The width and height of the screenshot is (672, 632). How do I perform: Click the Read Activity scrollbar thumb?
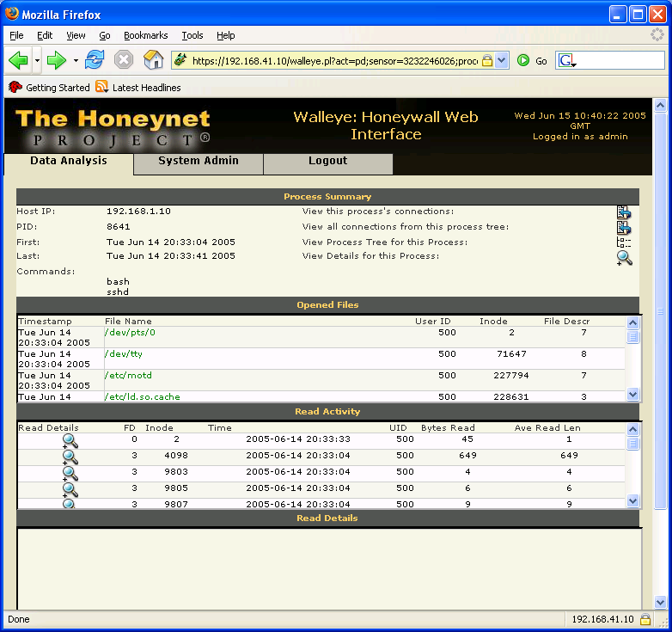coord(632,444)
